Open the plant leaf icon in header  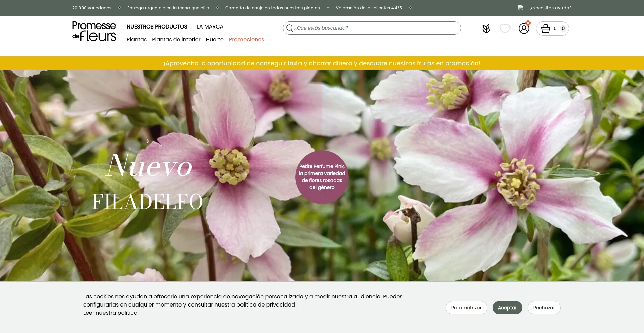click(486, 29)
